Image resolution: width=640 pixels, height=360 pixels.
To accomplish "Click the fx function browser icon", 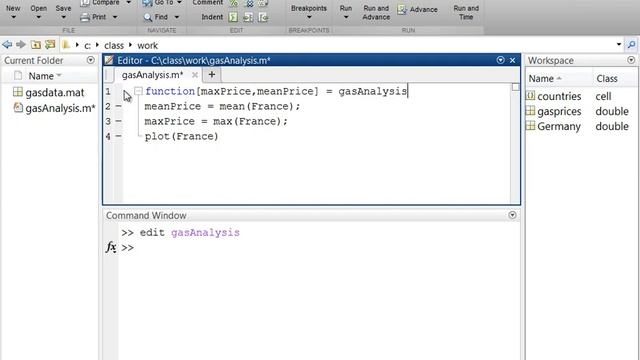I will [x=111, y=247].
